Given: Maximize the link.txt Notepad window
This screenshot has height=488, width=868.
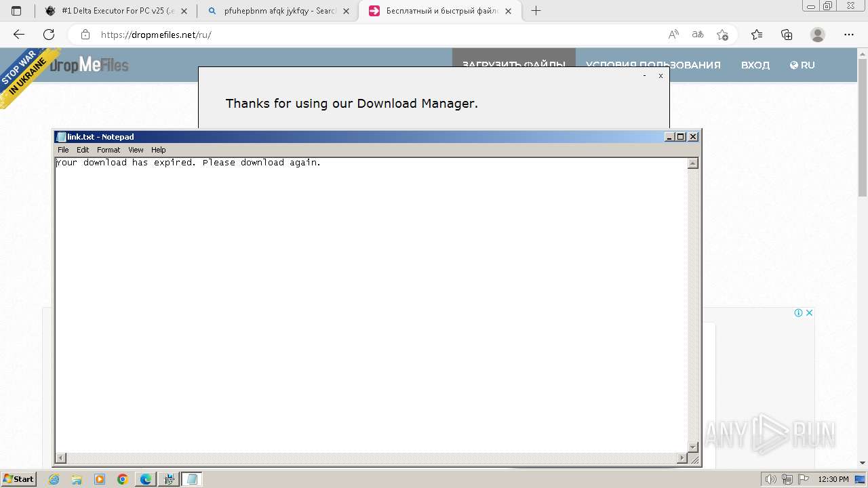Looking at the screenshot, I should (x=681, y=137).
